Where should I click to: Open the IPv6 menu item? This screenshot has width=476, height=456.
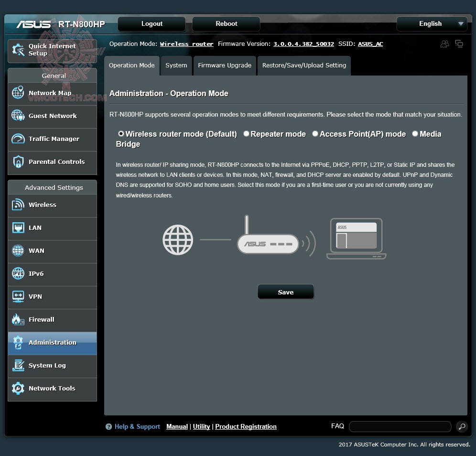click(52, 274)
